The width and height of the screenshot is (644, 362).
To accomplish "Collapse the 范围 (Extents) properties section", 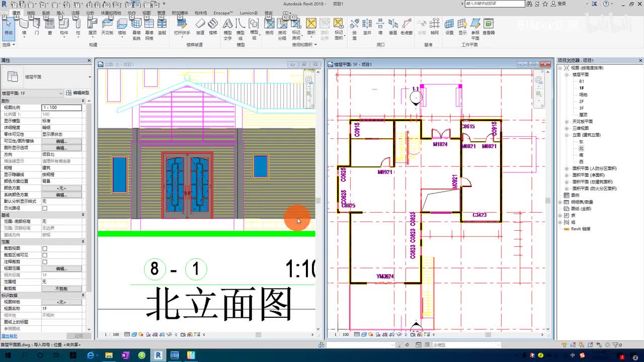I will point(83,242).
